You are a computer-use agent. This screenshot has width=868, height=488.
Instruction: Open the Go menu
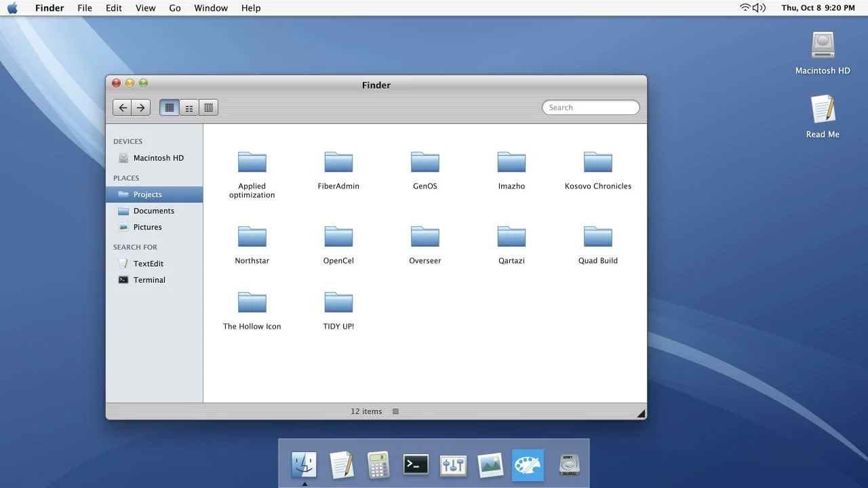coord(175,8)
